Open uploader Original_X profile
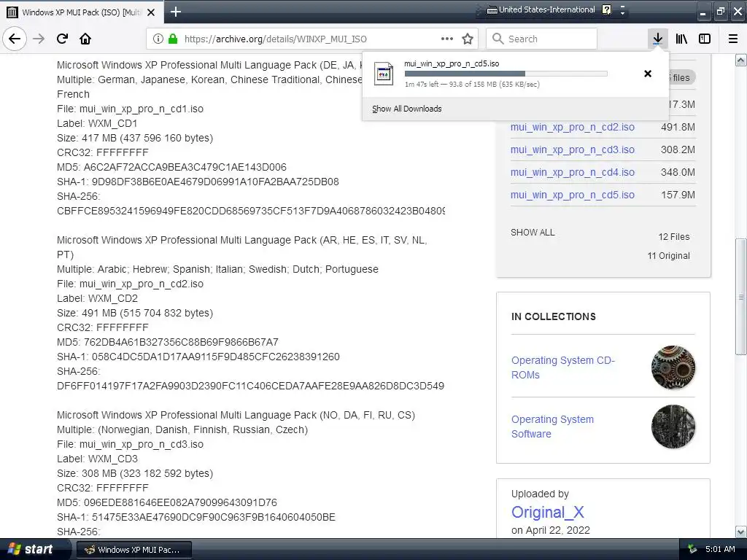The height and width of the screenshot is (560, 747). coord(547,513)
